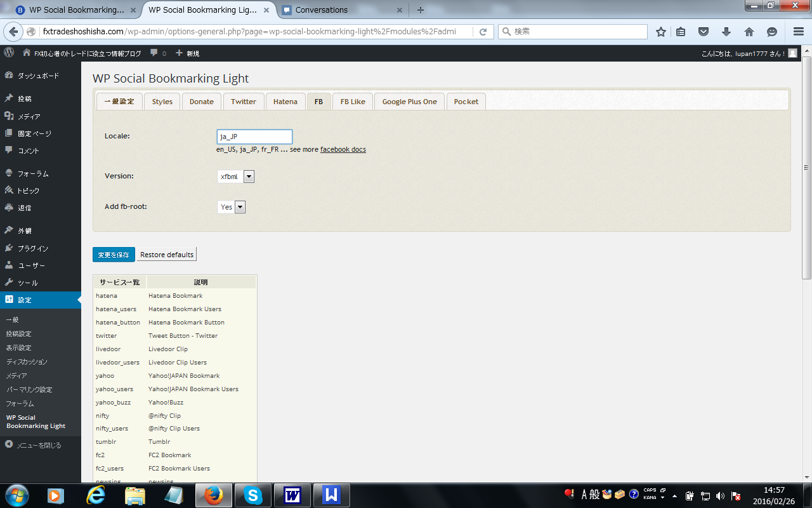The image size is (812, 508).
Task: Show hidden tray icons arrow
Action: [674, 496]
